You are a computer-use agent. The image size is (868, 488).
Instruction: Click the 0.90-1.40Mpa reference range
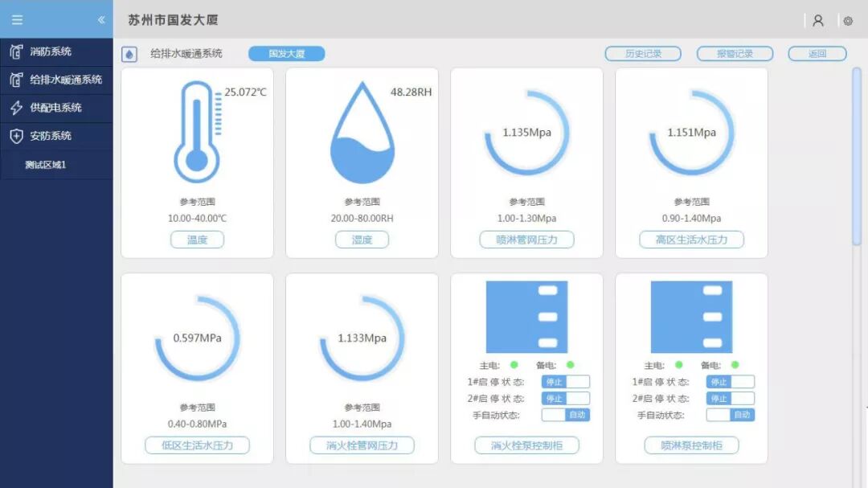[691, 218]
